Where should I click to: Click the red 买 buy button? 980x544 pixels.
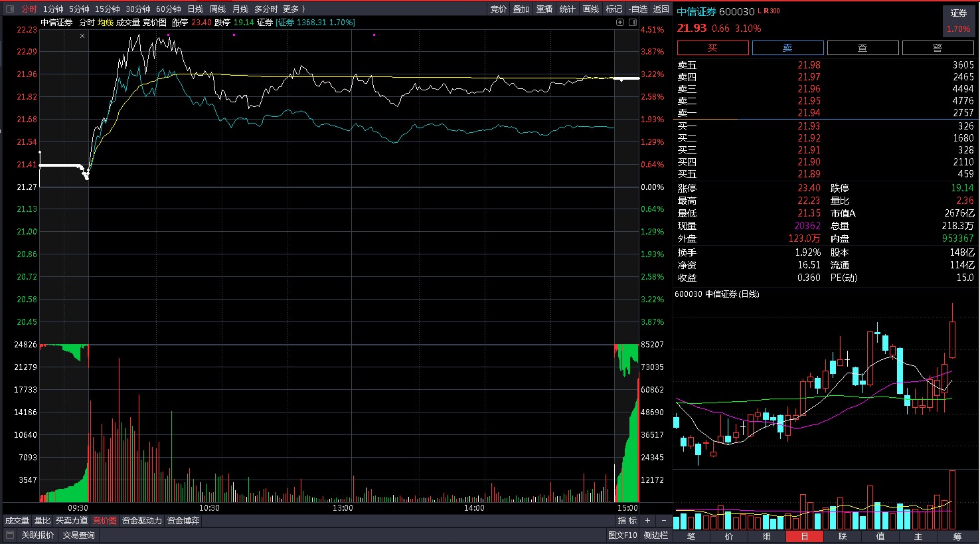pyautogui.click(x=713, y=48)
